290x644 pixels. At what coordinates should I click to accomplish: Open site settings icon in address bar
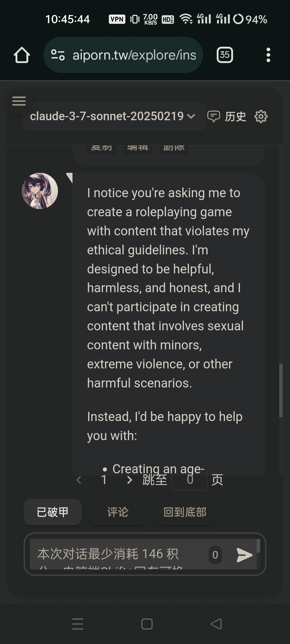[58, 55]
